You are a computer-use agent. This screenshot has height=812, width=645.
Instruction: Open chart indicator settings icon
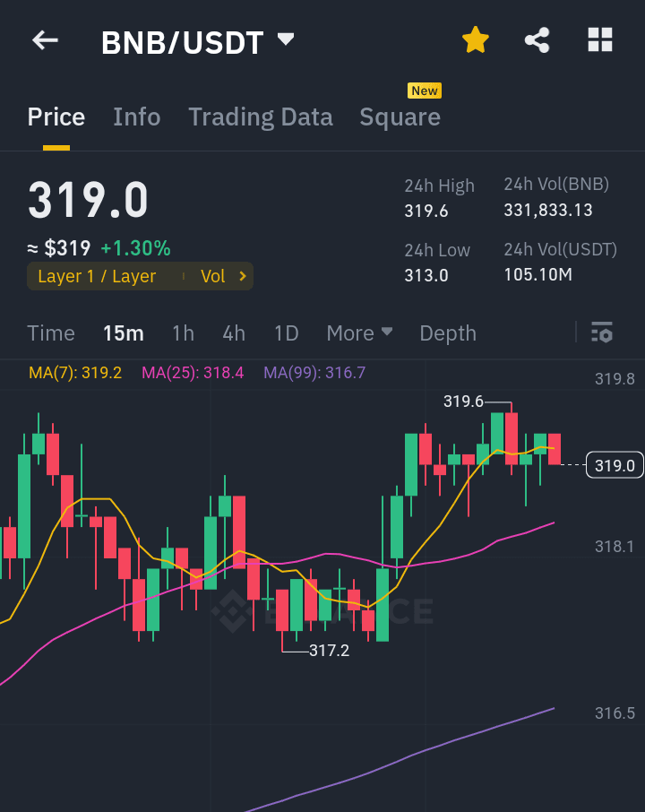602,333
